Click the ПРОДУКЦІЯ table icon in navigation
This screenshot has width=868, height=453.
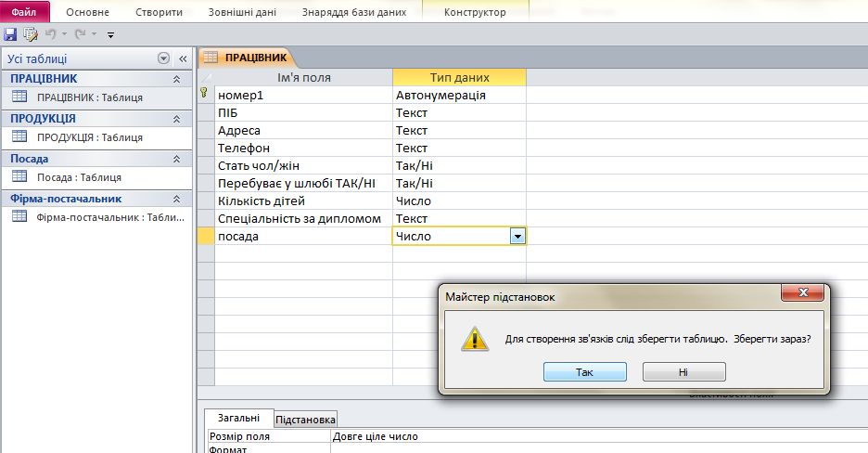pyautogui.click(x=19, y=136)
